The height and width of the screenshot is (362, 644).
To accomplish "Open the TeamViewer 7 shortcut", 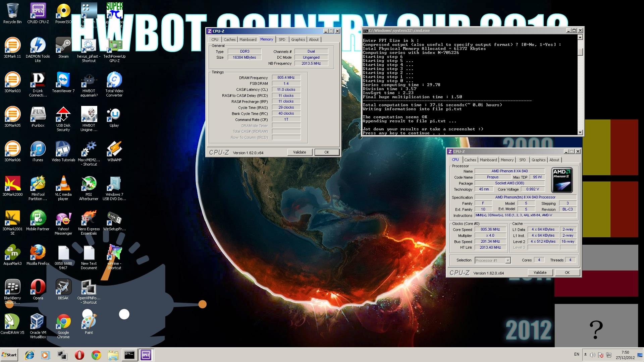I will 63,82.
